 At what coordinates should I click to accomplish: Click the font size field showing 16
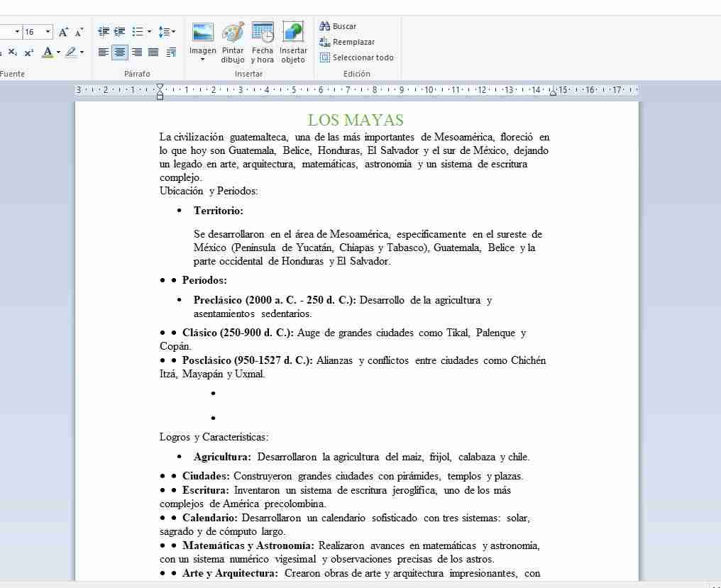pos(33,32)
